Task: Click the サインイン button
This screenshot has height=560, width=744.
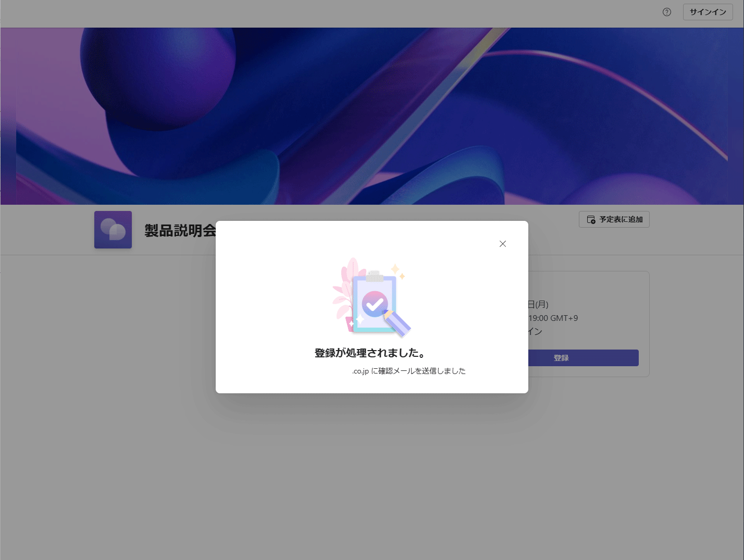Action: point(708,11)
